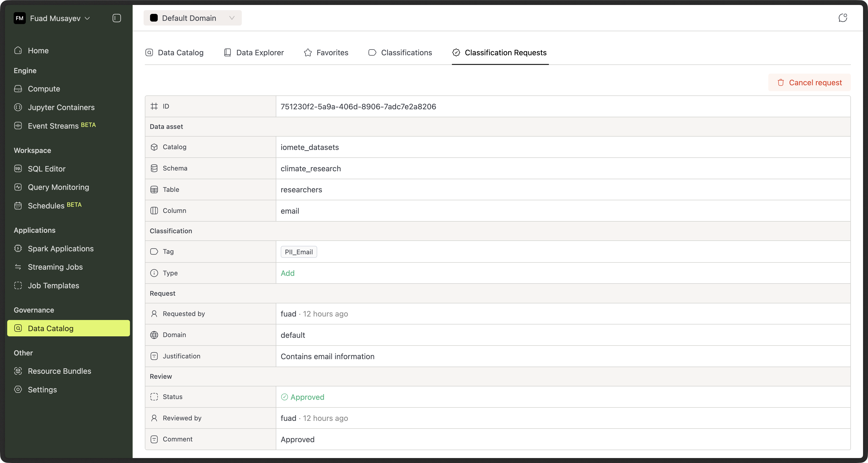The image size is (868, 463).
Task: Click the Cancel request button
Action: pyautogui.click(x=809, y=83)
